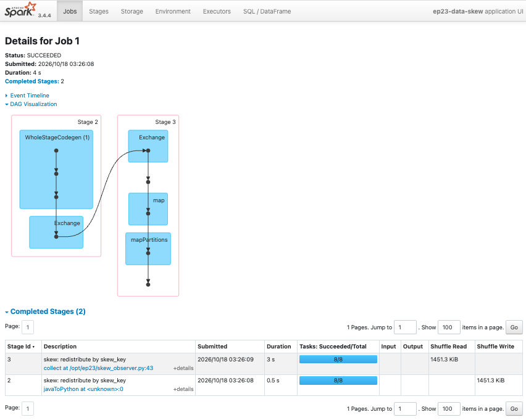Select the Stage 2 box label in DAG

tap(88, 122)
